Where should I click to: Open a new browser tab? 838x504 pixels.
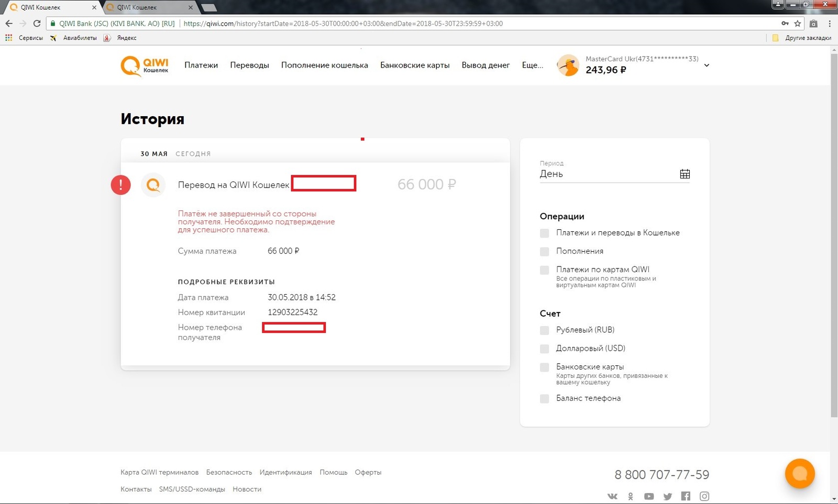coord(209,7)
